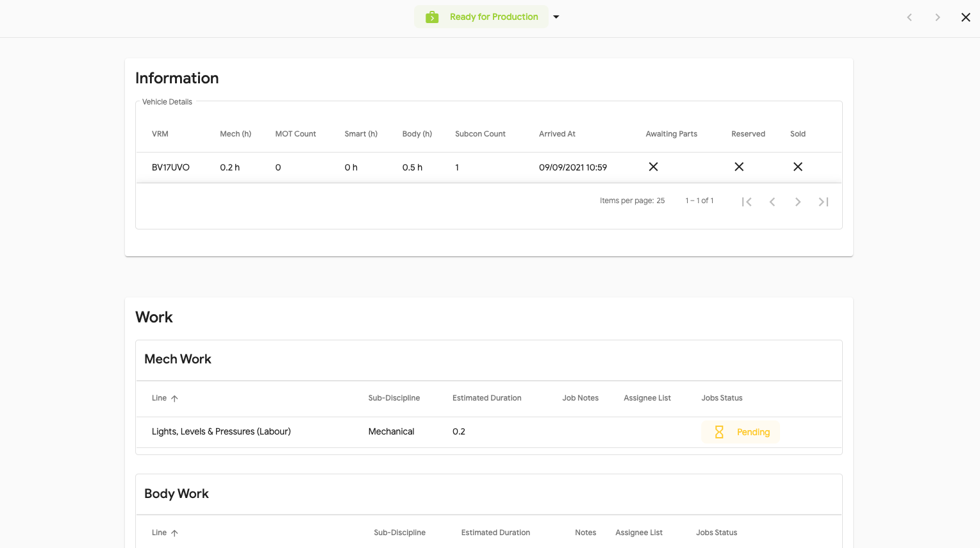
Task: Click the green briefcase status icon
Action: click(x=432, y=17)
